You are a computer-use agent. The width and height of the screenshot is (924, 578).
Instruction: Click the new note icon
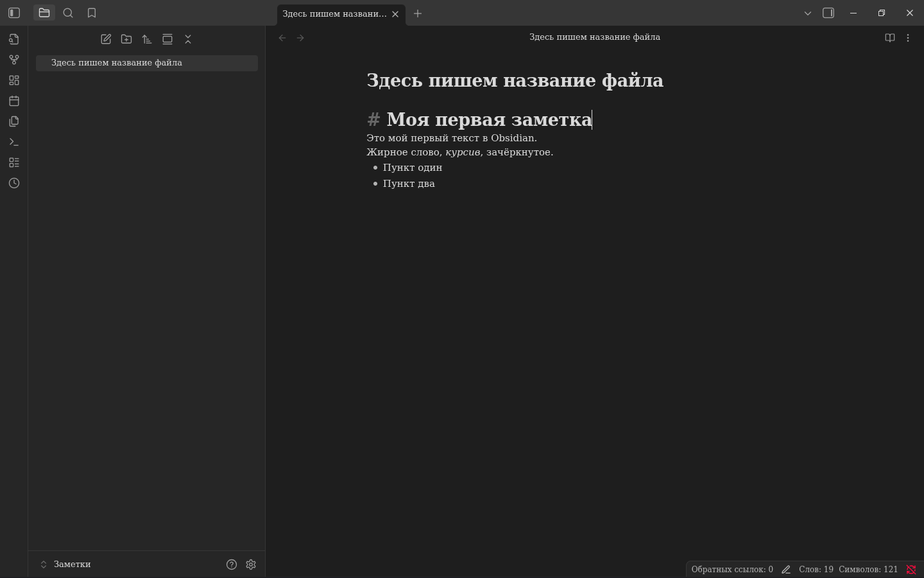click(x=106, y=39)
